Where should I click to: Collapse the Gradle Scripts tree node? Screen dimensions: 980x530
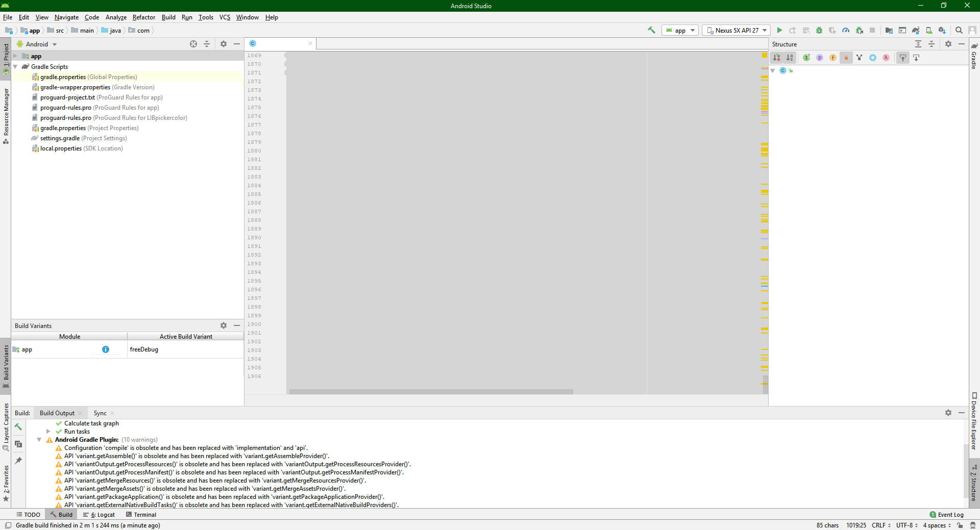point(15,66)
